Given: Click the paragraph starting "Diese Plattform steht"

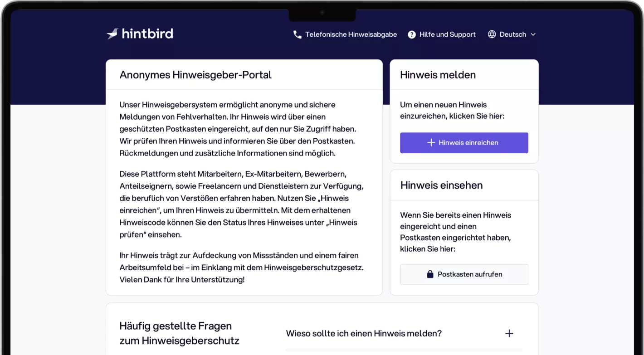Looking at the screenshot, I should click(242, 204).
